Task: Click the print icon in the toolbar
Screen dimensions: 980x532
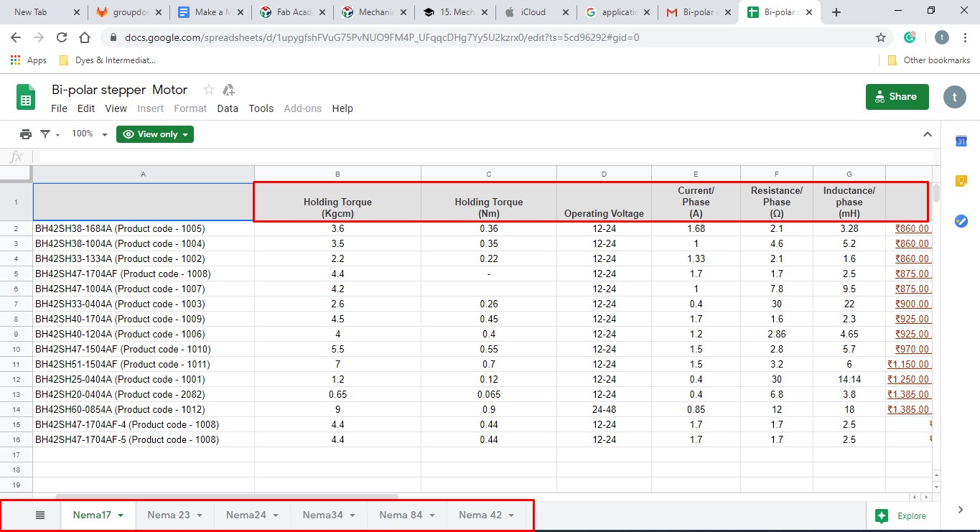Action: 26,134
